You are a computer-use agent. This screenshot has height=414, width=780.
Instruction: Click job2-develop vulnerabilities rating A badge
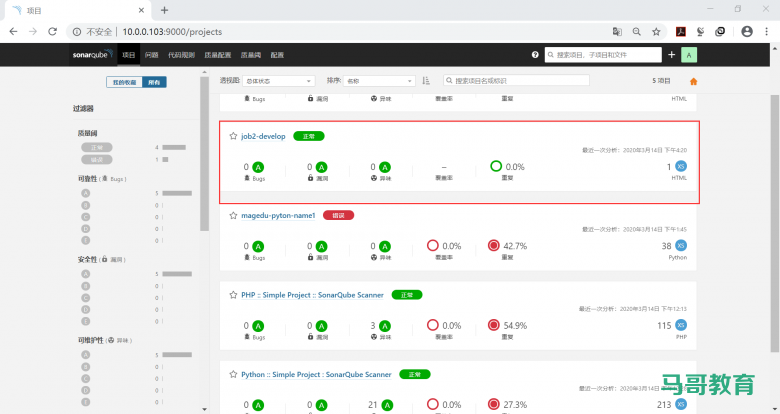(322, 167)
